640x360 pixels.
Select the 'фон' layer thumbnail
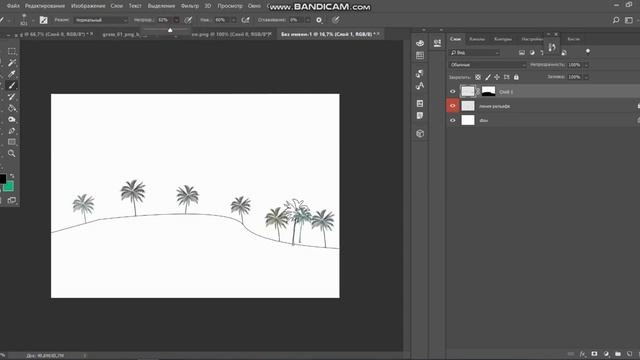click(x=468, y=120)
